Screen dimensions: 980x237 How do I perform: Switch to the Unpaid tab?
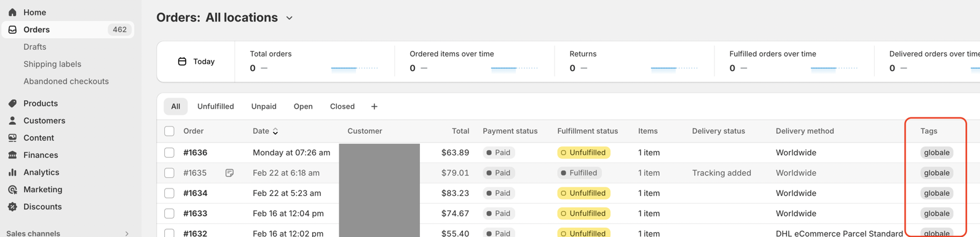[264, 106]
